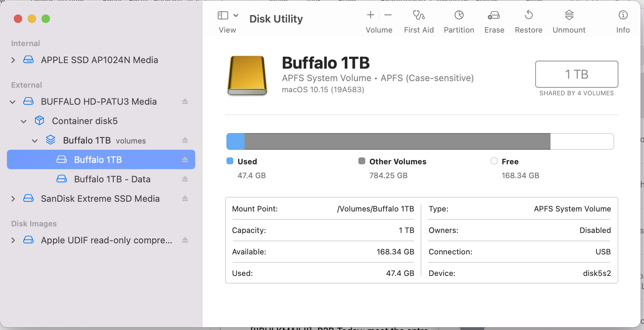The image size is (644, 330).
Task: Select the Restore toolbar icon
Action: click(x=528, y=15)
